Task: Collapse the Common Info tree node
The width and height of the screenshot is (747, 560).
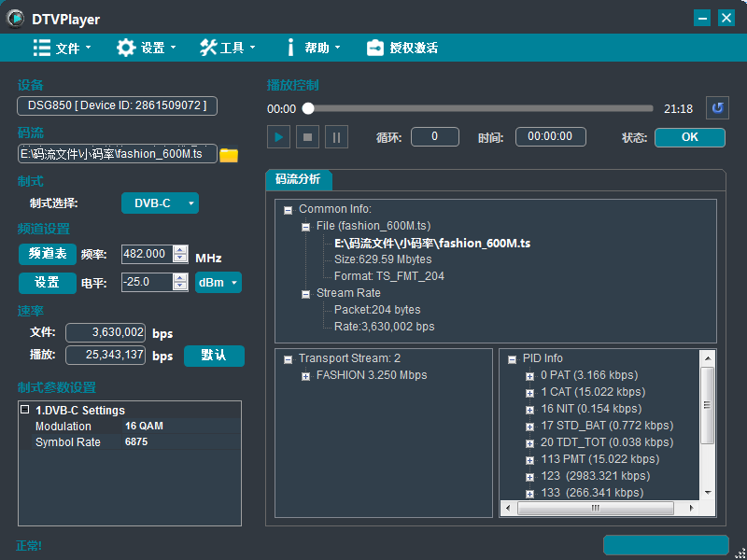Action: [289, 209]
